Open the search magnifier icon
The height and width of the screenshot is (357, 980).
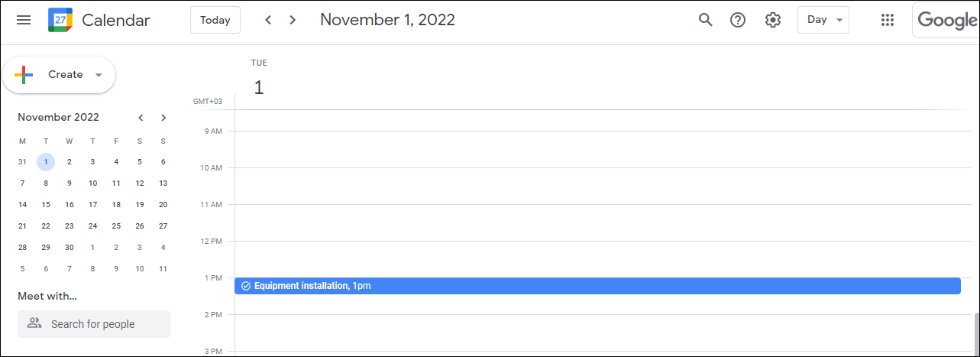click(x=706, y=20)
